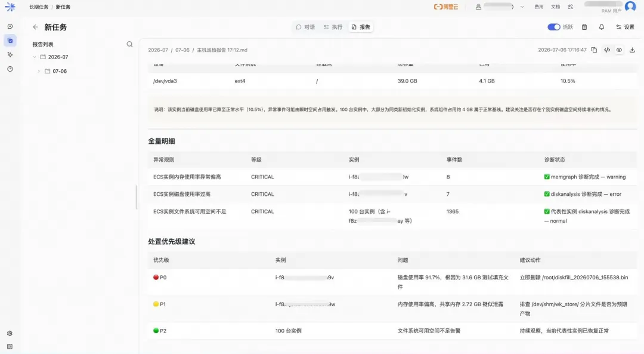Copy the report using the copy icon
The width and height of the screenshot is (644, 354).
[x=594, y=50]
